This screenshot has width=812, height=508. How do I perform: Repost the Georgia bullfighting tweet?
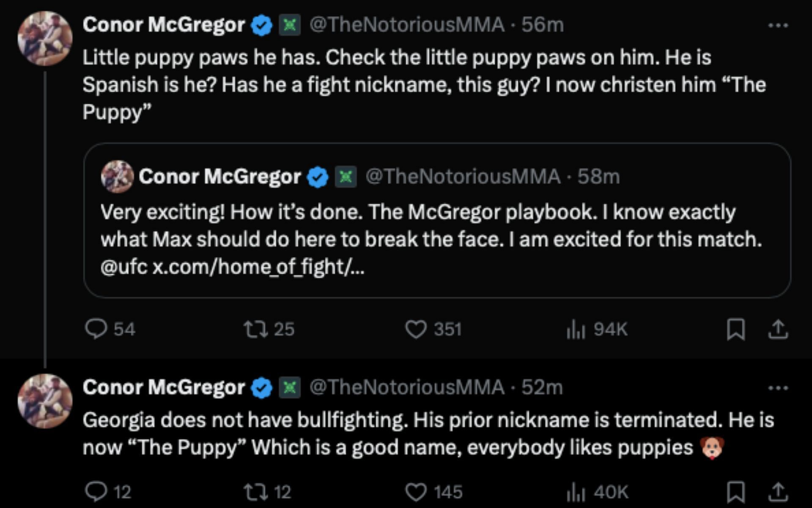(256, 492)
